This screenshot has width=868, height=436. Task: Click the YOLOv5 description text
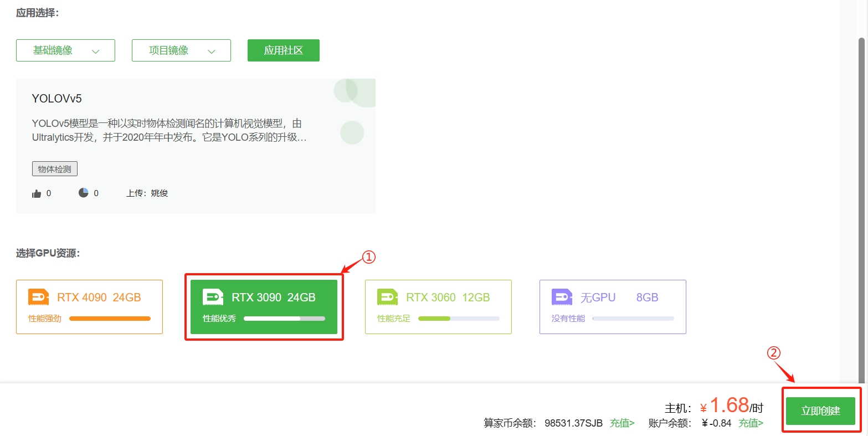(169, 130)
